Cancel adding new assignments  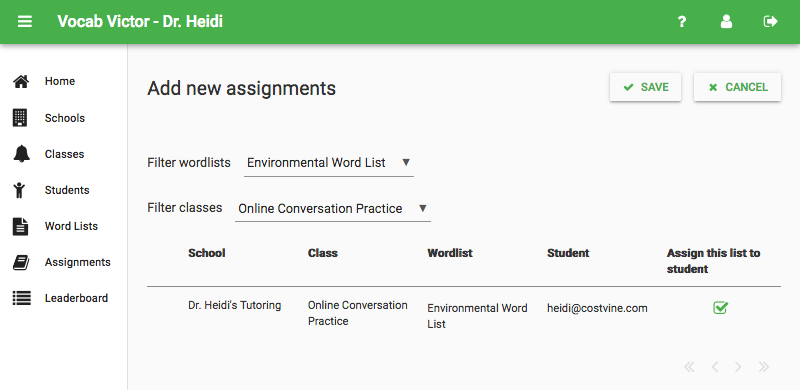click(x=737, y=87)
